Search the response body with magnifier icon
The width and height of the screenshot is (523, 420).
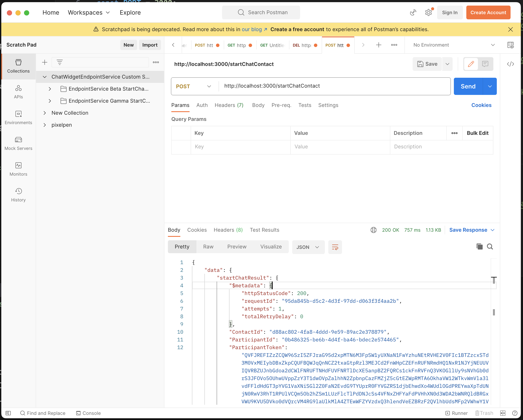point(490,247)
